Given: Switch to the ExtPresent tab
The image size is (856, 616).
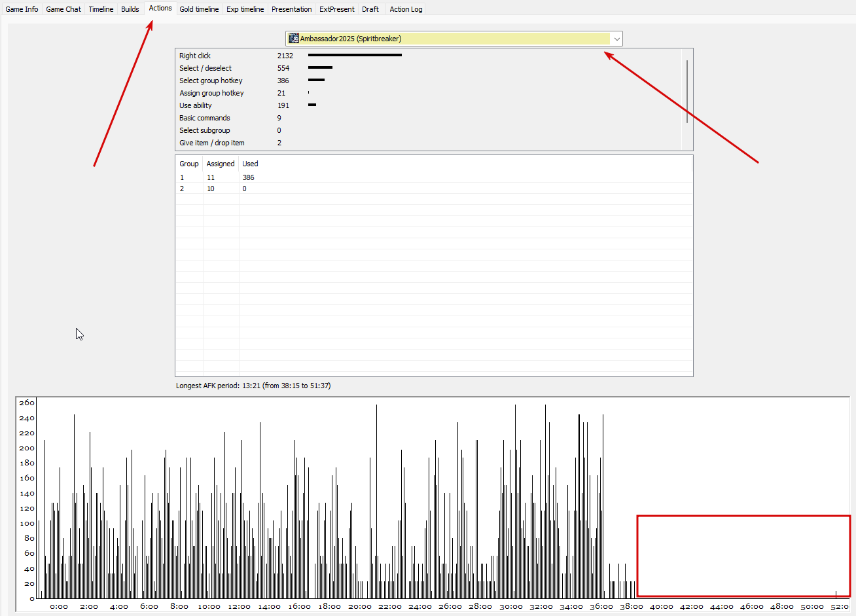Looking at the screenshot, I should 337,9.
